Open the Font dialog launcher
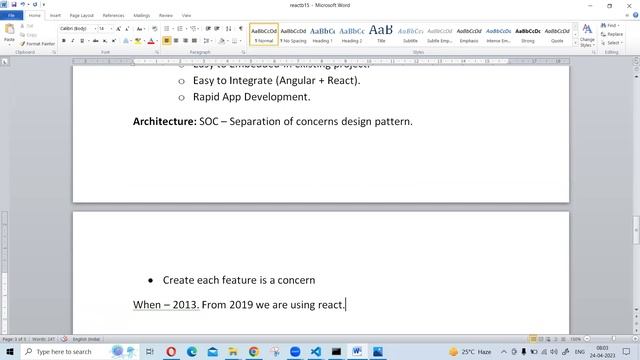Viewport: 640px width, 360px height. coord(157,52)
